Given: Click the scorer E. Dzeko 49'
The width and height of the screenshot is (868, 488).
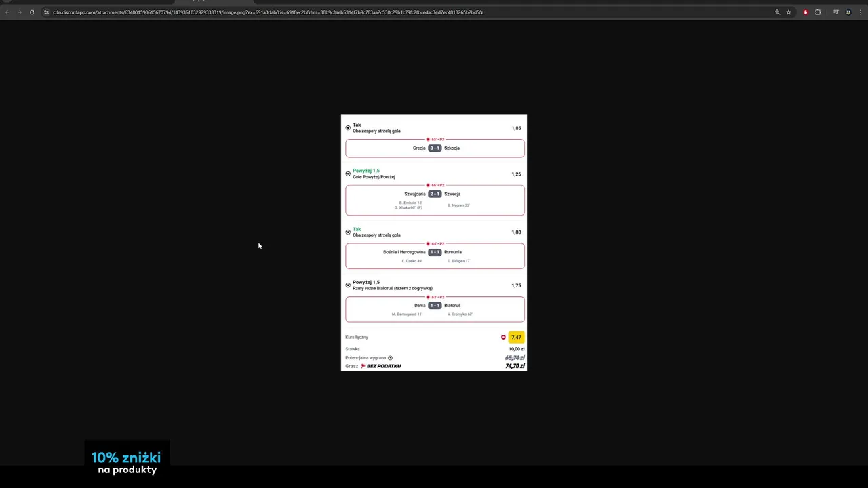Looking at the screenshot, I should coord(412,261).
